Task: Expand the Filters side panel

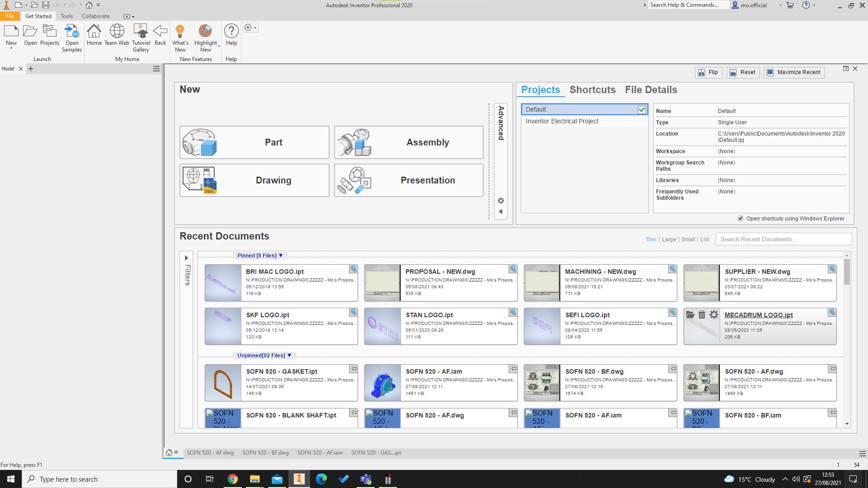Action: point(186,258)
